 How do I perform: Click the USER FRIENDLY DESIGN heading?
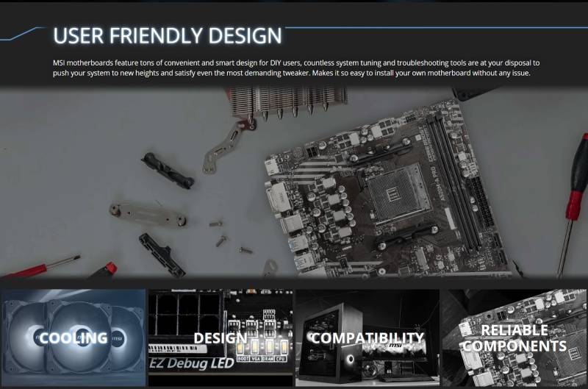(x=168, y=35)
